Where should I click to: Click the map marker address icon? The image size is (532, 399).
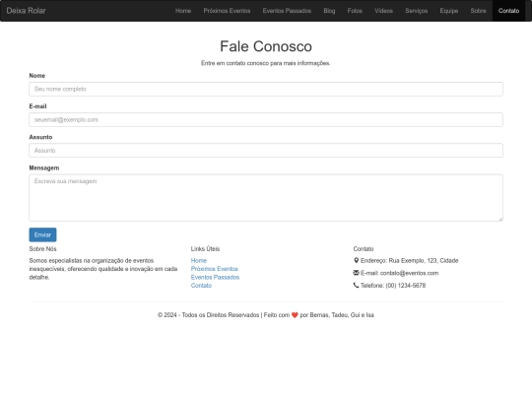(356, 260)
